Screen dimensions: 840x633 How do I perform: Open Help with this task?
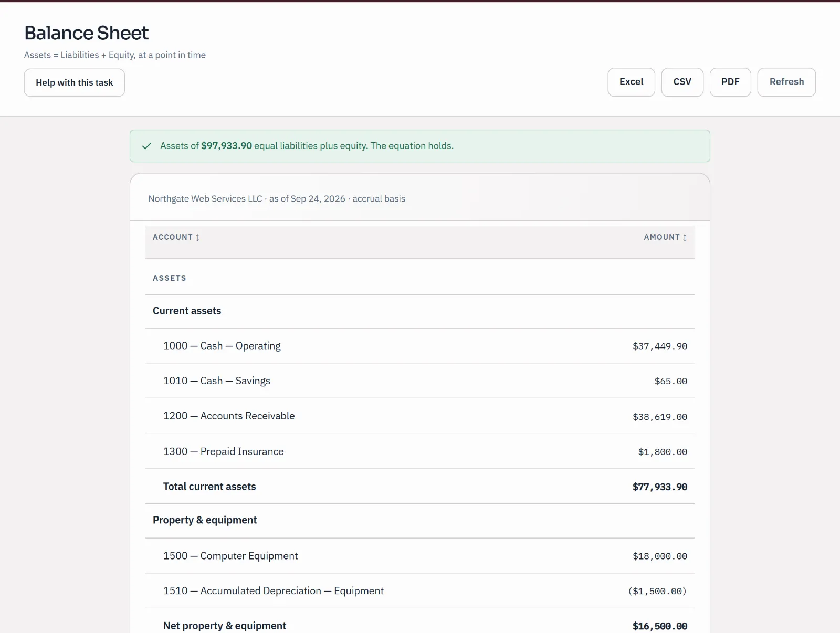75,82
